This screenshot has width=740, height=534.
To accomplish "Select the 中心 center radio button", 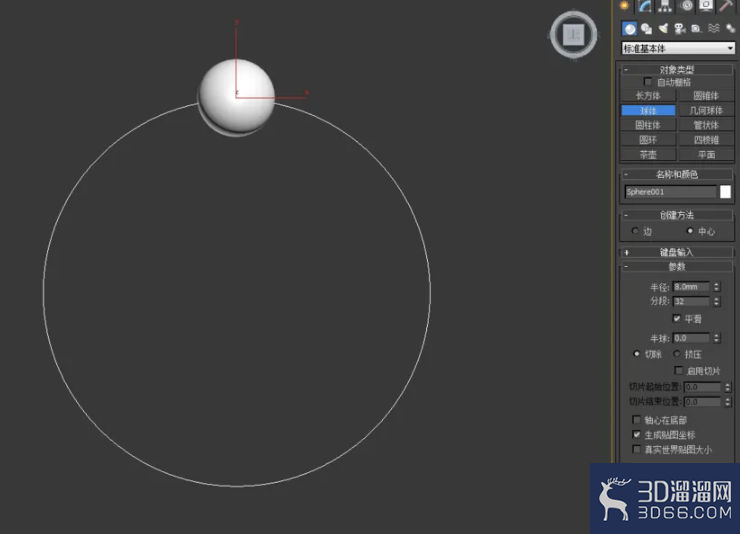I will [690, 231].
